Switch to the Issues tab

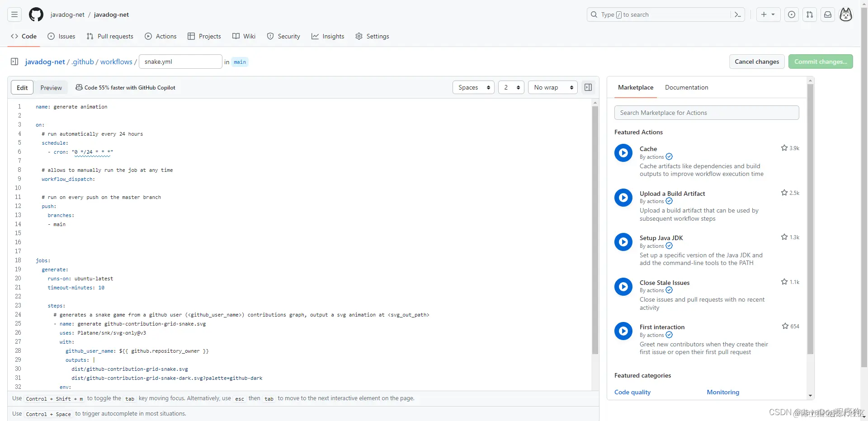(x=61, y=36)
